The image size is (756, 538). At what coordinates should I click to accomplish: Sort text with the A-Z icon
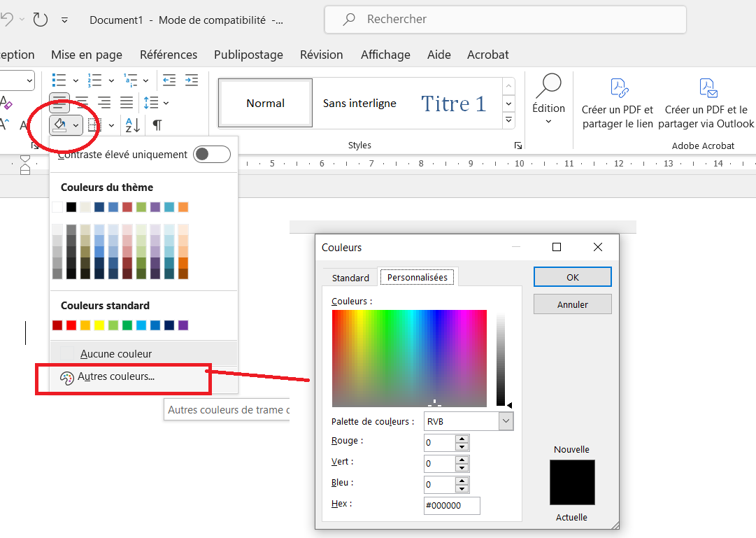pyautogui.click(x=133, y=125)
